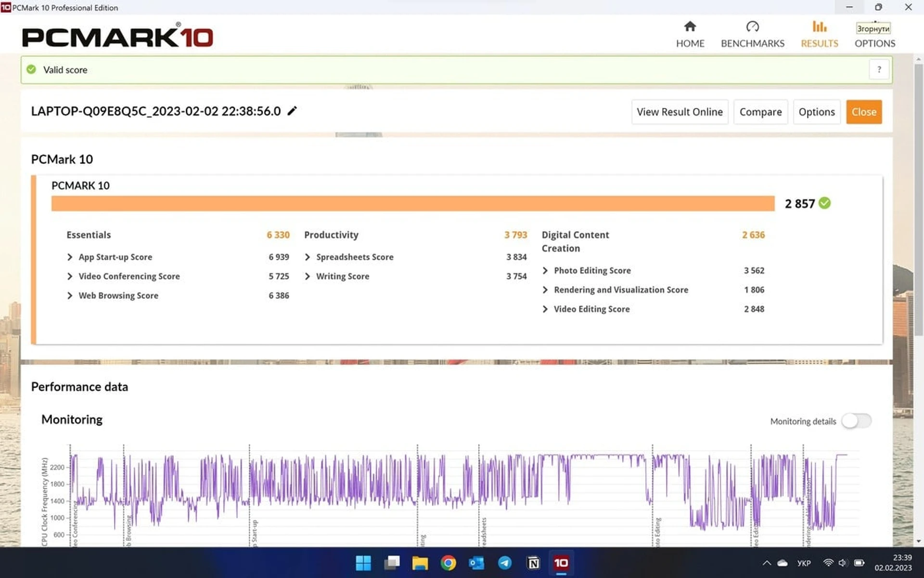Click the vertical scrollbar thumb
924x578 pixels.
(x=918, y=199)
